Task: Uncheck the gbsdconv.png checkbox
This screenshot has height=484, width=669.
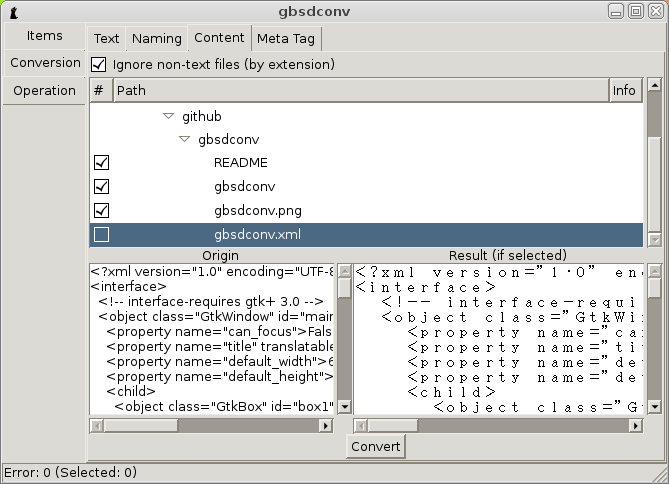Action: click(x=102, y=210)
